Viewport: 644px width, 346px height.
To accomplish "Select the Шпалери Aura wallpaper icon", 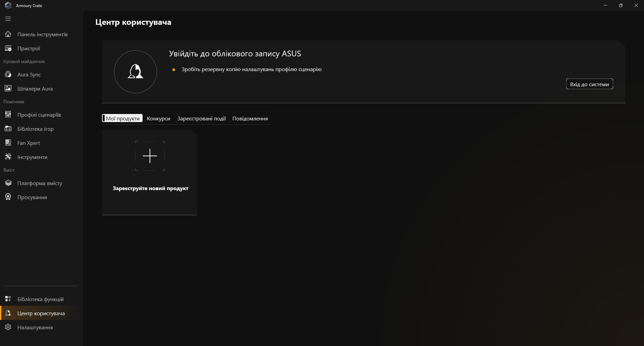I will (x=8, y=89).
